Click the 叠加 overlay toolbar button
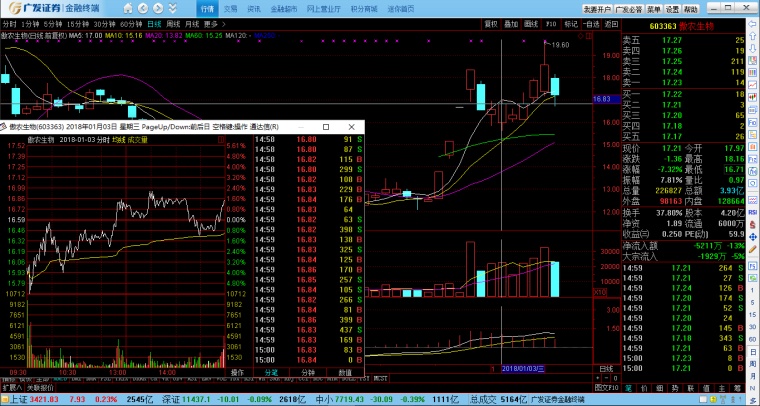This screenshot has width=760, height=406. 511,24
